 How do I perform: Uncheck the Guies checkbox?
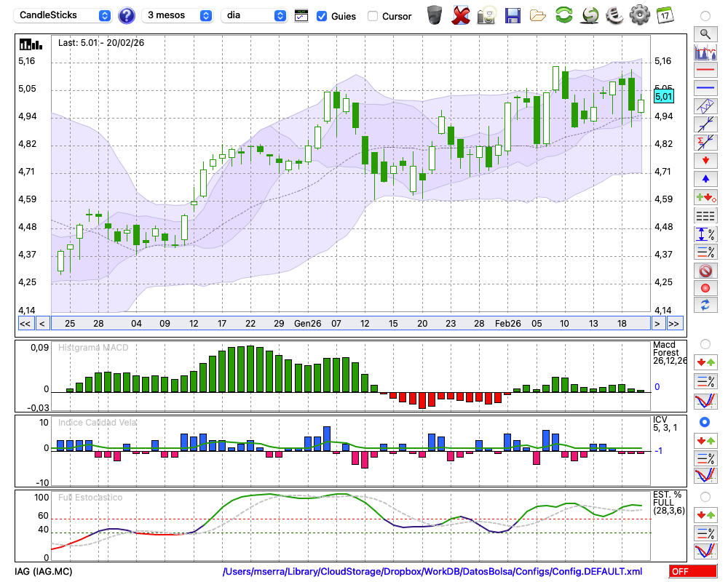322,16
